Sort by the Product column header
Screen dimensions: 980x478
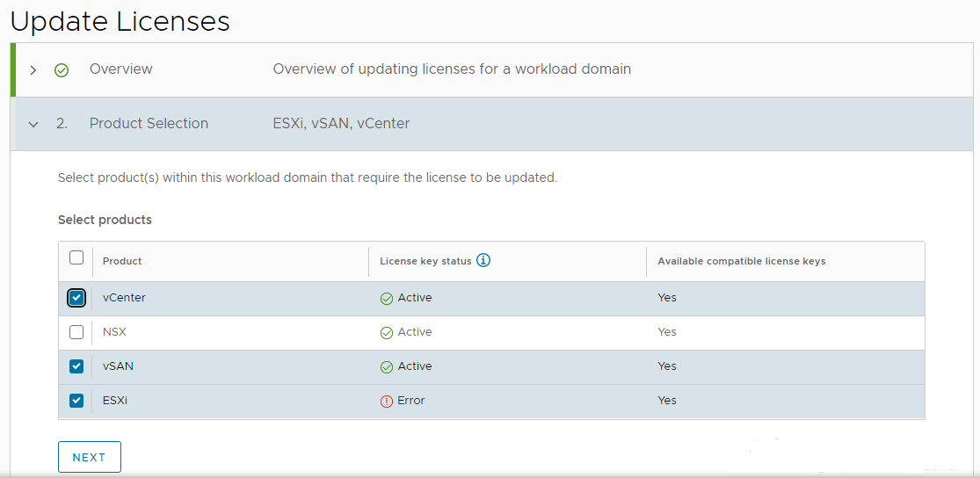pyautogui.click(x=122, y=261)
